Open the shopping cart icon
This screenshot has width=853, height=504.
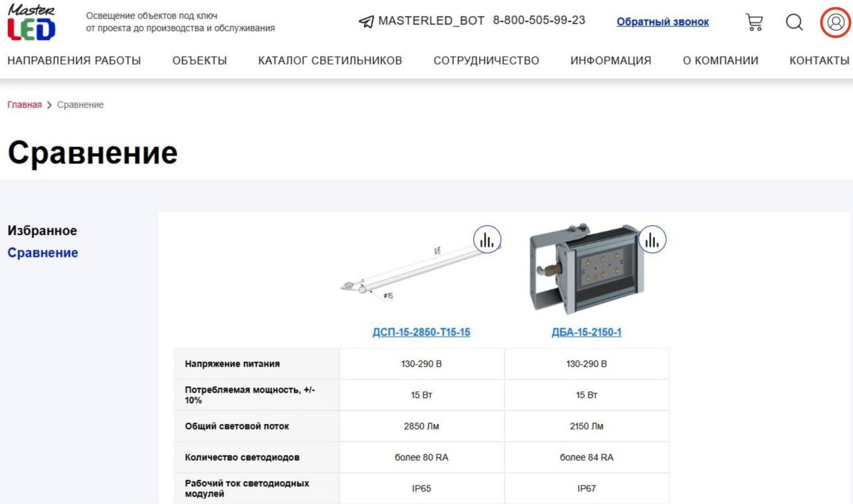(754, 22)
